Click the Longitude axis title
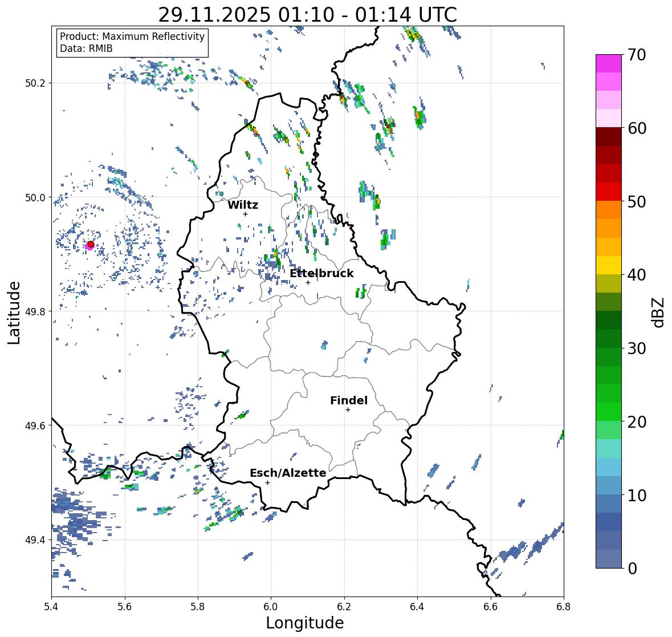The image size is (672, 637). [305, 623]
